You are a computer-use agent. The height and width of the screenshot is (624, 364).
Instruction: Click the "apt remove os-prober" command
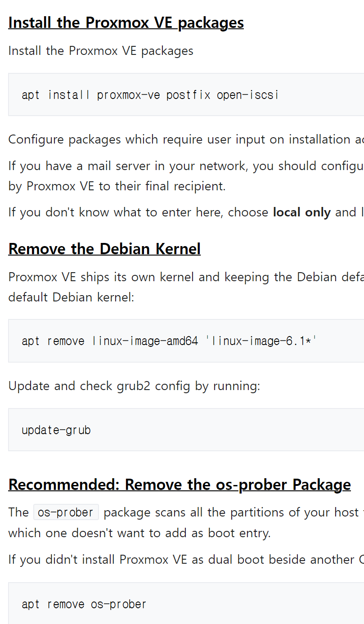pyautogui.click(x=84, y=604)
